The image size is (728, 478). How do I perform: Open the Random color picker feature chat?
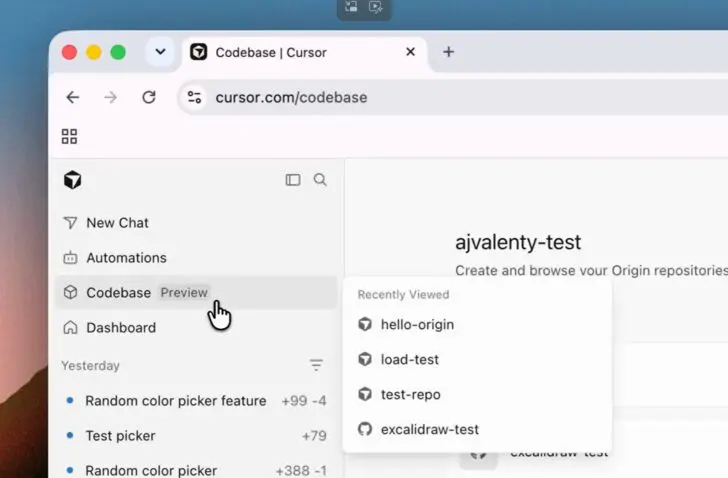click(195, 400)
